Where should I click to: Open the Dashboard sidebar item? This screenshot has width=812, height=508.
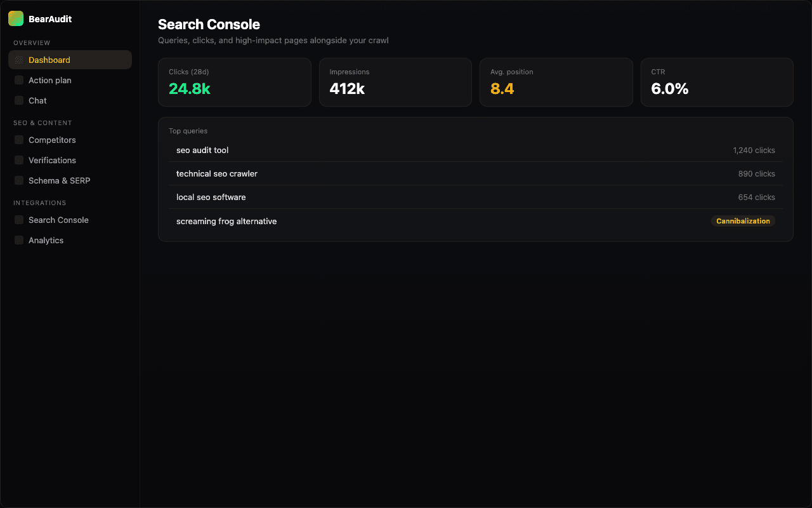point(70,60)
